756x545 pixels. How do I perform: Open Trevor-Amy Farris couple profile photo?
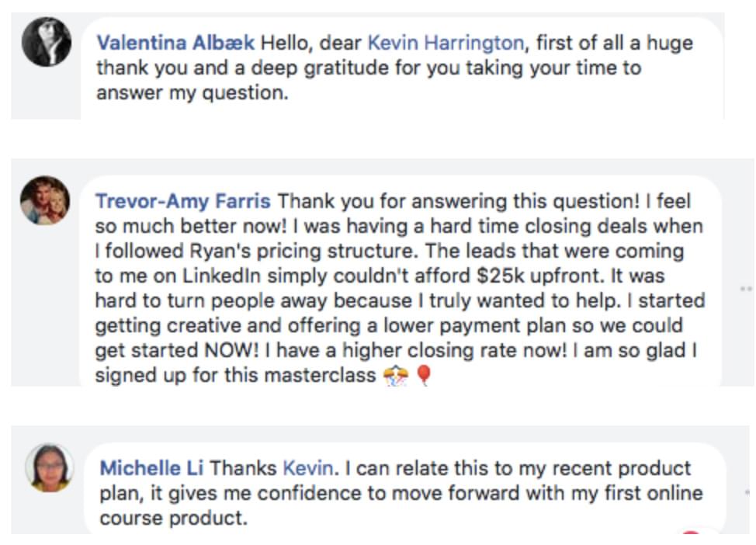(45, 200)
